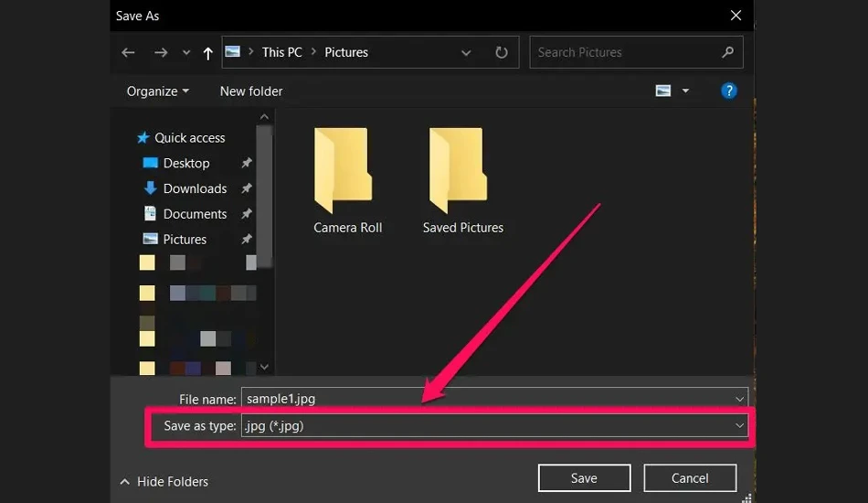Viewport: 868px width, 503px height.
Task: Select the Saved Pictures folder
Action: (x=463, y=180)
